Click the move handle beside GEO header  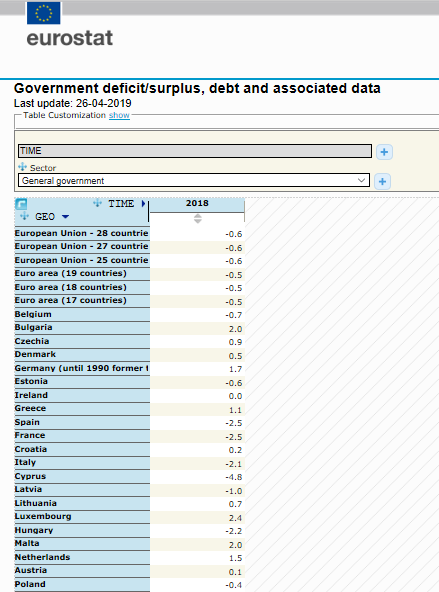pos(25,216)
